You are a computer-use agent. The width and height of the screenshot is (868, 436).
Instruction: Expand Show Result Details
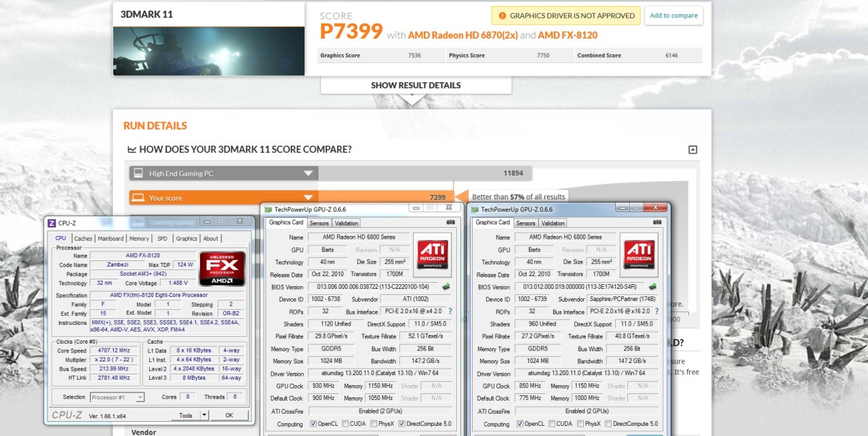click(x=416, y=85)
